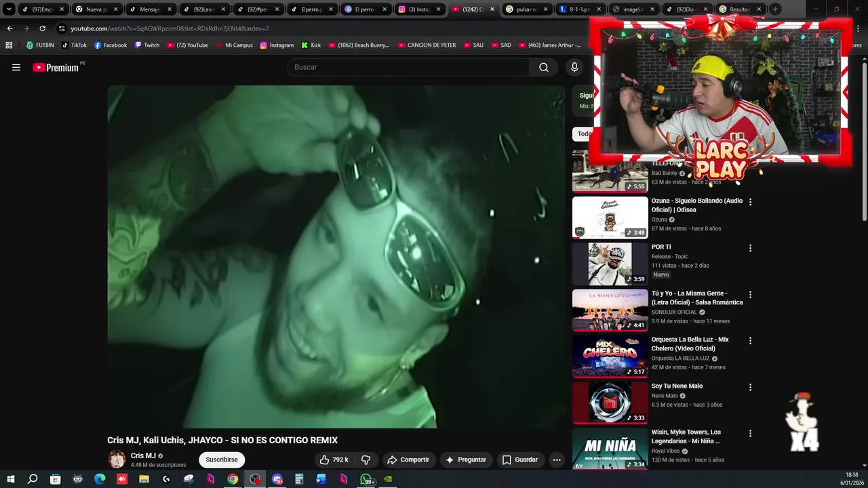This screenshot has height=488, width=868.
Task: Open 'Soy Tu Nene Malo' title link
Action: click(x=677, y=386)
